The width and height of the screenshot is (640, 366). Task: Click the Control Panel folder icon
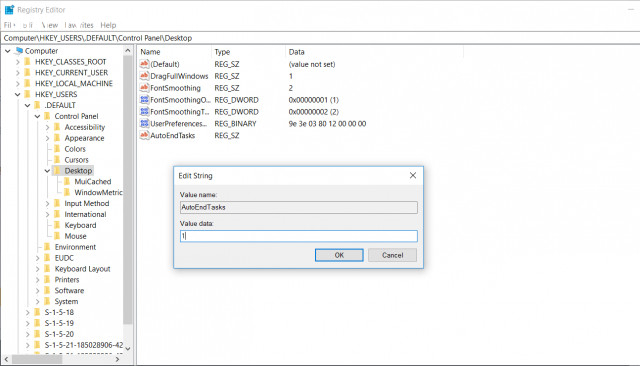[x=47, y=116]
